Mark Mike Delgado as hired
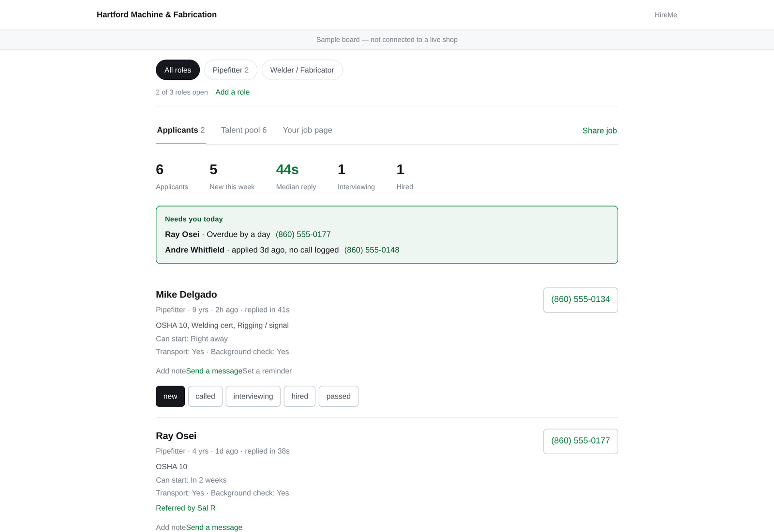774x532 pixels. [299, 396]
